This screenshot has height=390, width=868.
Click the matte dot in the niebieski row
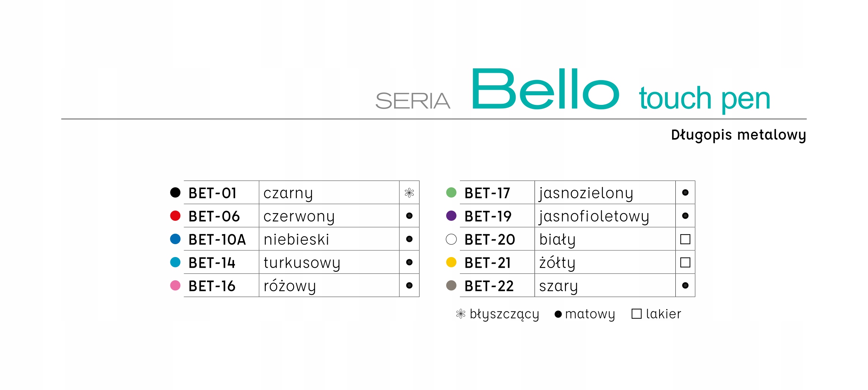point(409,239)
